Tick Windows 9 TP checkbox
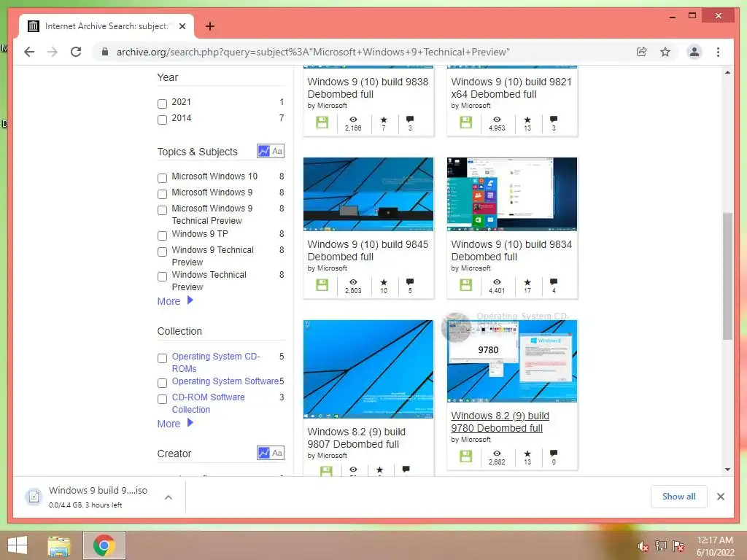747x560 pixels. click(162, 236)
